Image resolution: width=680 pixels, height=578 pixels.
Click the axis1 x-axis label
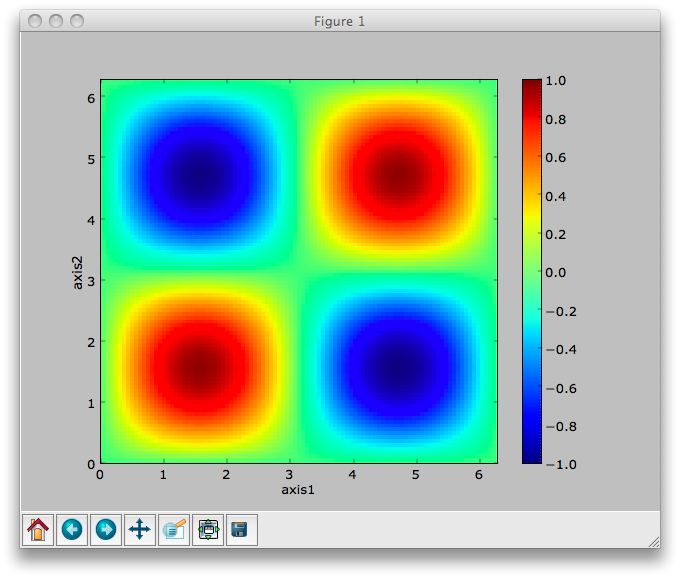[x=298, y=490]
